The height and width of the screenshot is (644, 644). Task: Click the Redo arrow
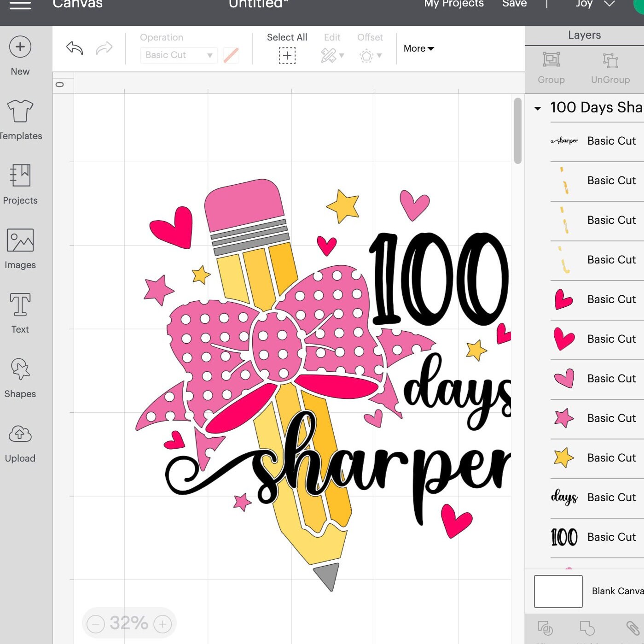pos(104,47)
